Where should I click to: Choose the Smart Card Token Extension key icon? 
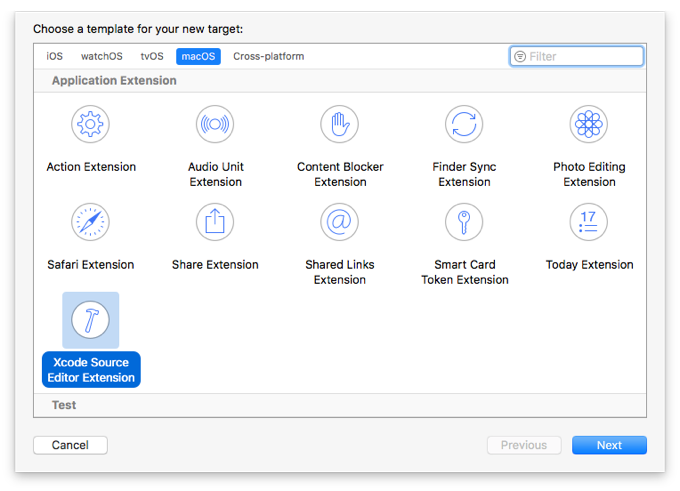pyautogui.click(x=464, y=222)
